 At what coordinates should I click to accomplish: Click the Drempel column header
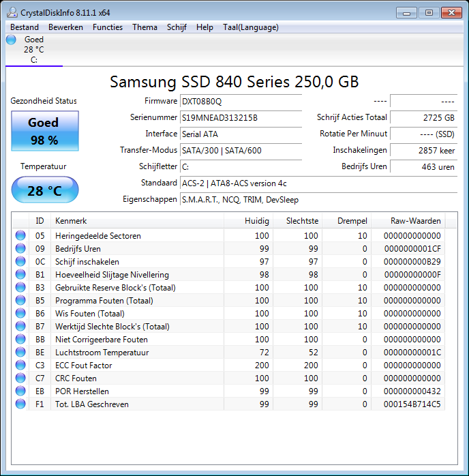[x=347, y=221]
